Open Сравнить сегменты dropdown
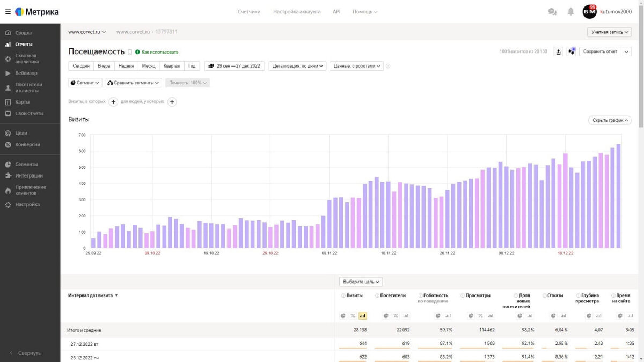This screenshot has height=362, width=644. [134, 83]
